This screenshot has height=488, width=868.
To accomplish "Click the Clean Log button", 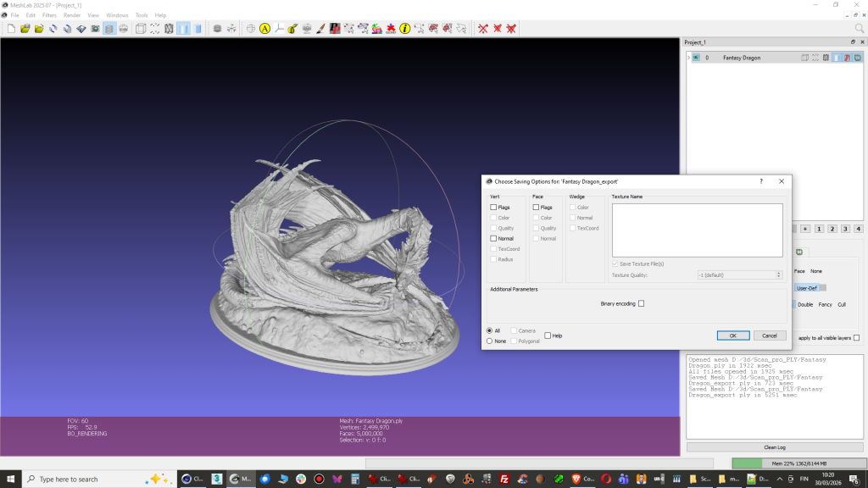I will (774, 446).
